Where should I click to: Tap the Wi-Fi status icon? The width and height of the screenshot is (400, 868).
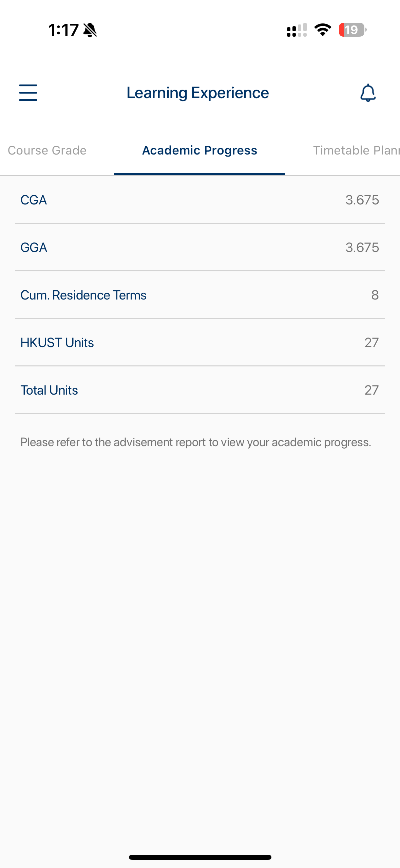pos(323,30)
